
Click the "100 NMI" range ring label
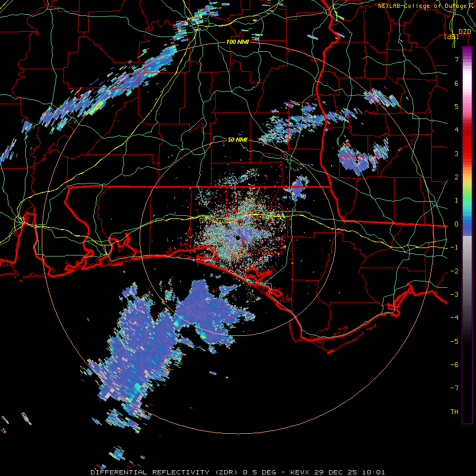(237, 42)
